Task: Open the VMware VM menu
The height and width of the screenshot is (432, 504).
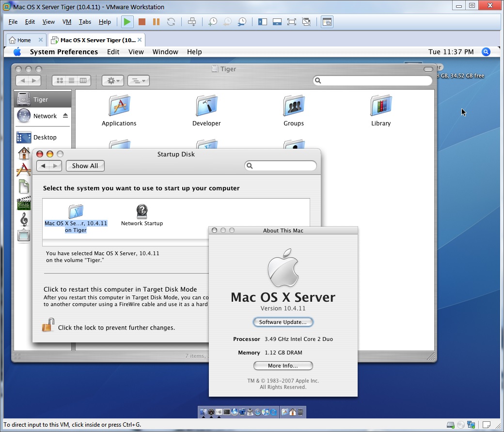Action: click(66, 22)
